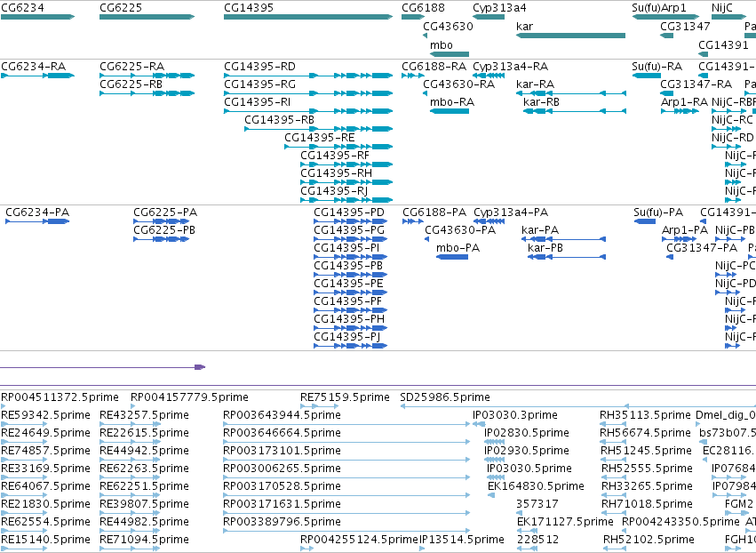Select the kar-RB transcript label
The width and height of the screenshot is (756, 553).
click(x=541, y=102)
